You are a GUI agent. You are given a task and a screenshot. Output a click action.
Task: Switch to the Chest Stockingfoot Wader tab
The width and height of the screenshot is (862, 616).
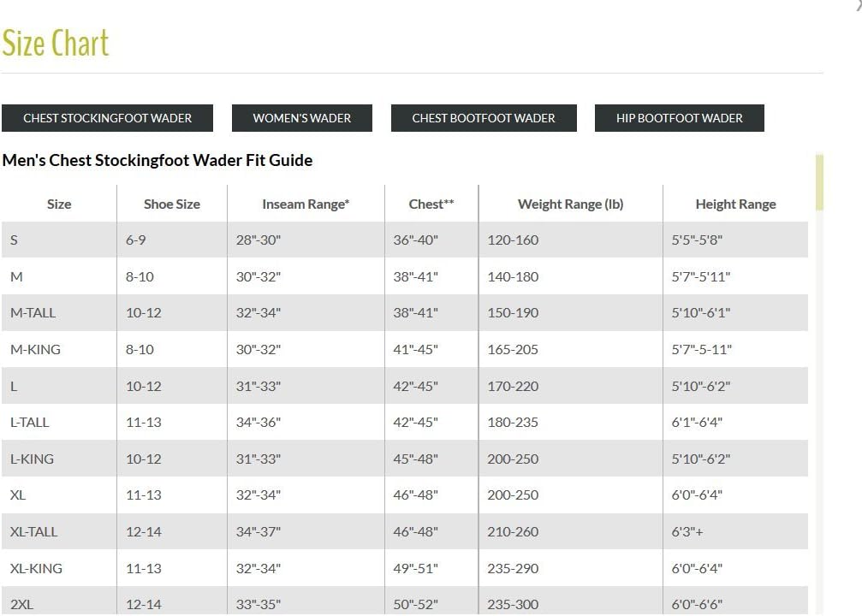tap(107, 118)
